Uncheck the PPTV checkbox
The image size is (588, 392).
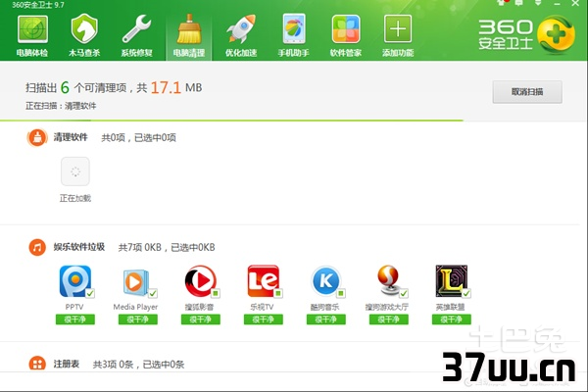pyautogui.click(x=90, y=293)
